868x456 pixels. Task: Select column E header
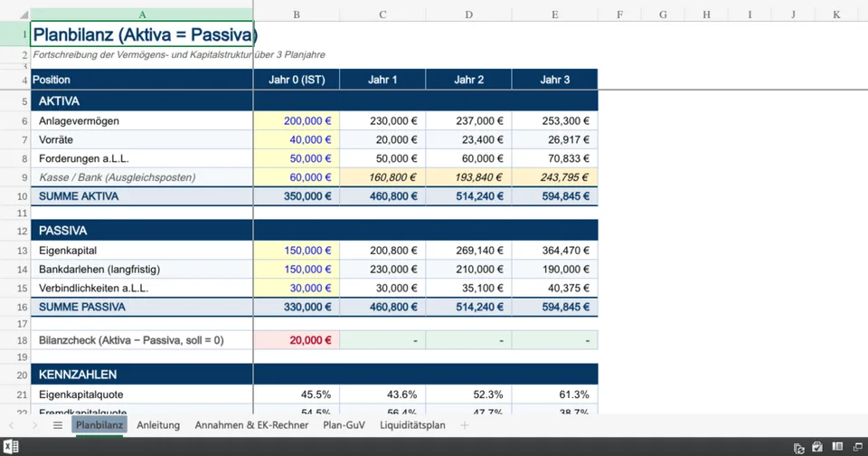pos(554,15)
